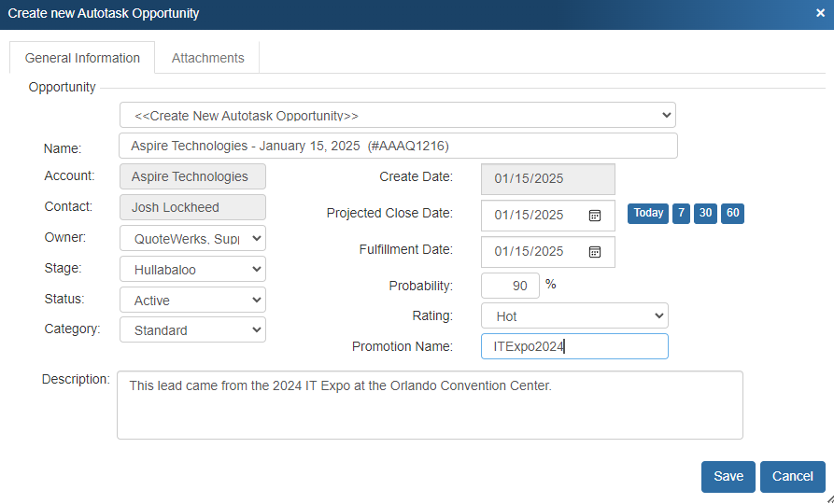
Task: Click the Save button
Action: pos(728,476)
